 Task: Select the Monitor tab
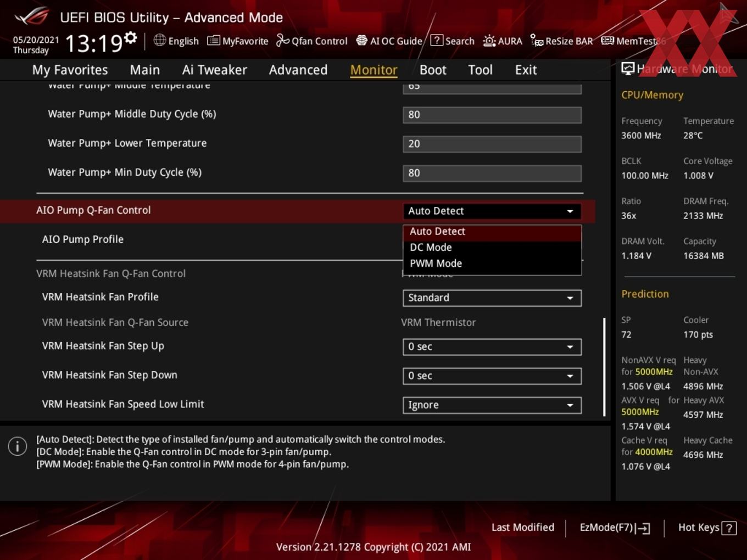[374, 70]
